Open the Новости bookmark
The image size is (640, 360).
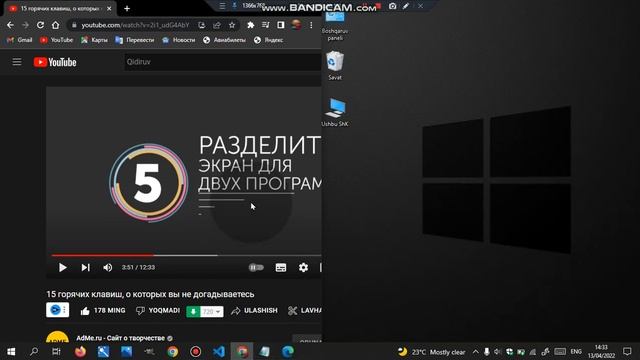click(179, 40)
